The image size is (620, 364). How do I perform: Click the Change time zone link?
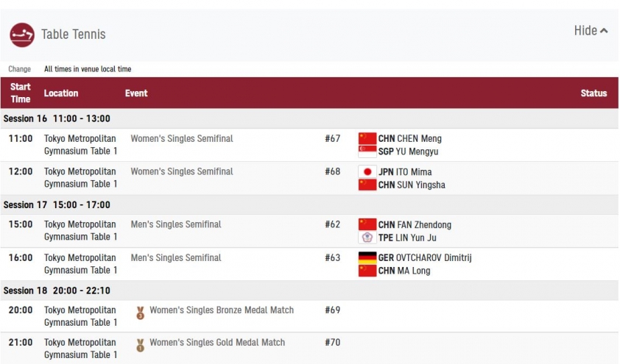pyautogui.click(x=19, y=69)
